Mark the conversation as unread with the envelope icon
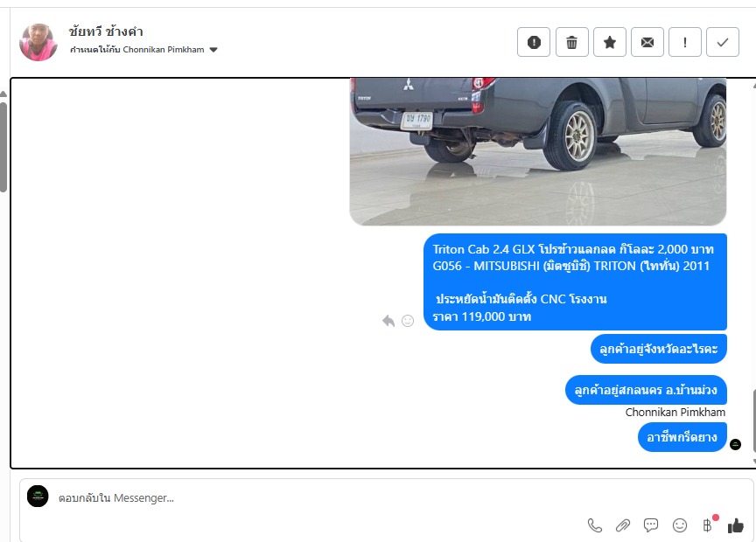The image size is (756, 542). 647,42
